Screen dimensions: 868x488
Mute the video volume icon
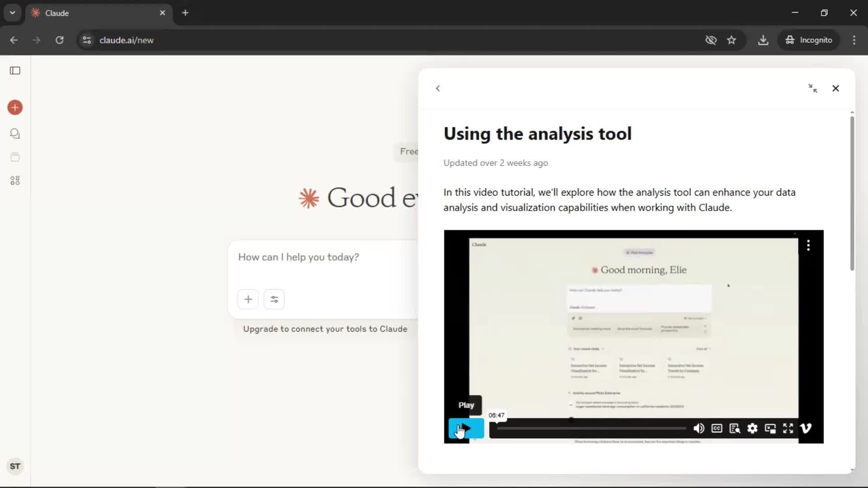699,428
